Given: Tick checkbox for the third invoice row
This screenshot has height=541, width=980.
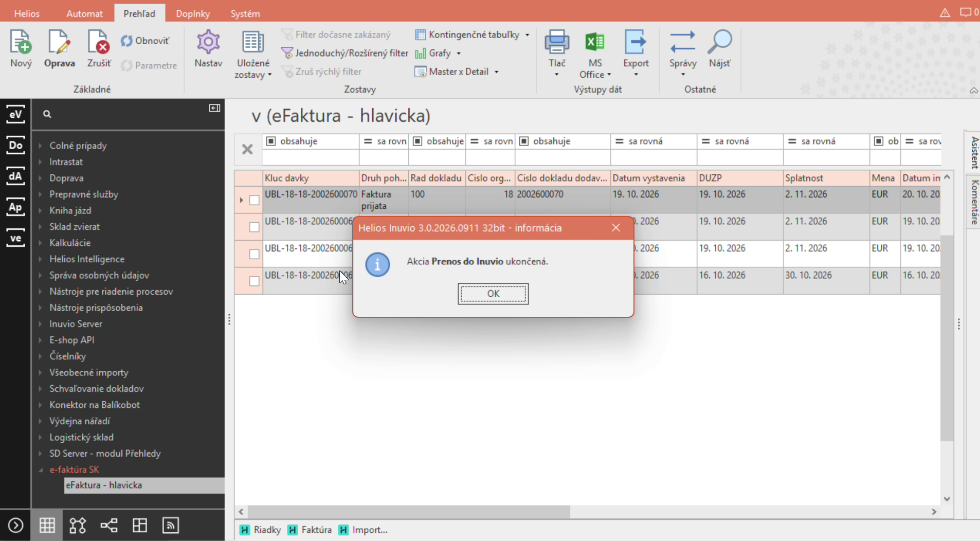Looking at the screenshot, I should (x=254, y=254).
